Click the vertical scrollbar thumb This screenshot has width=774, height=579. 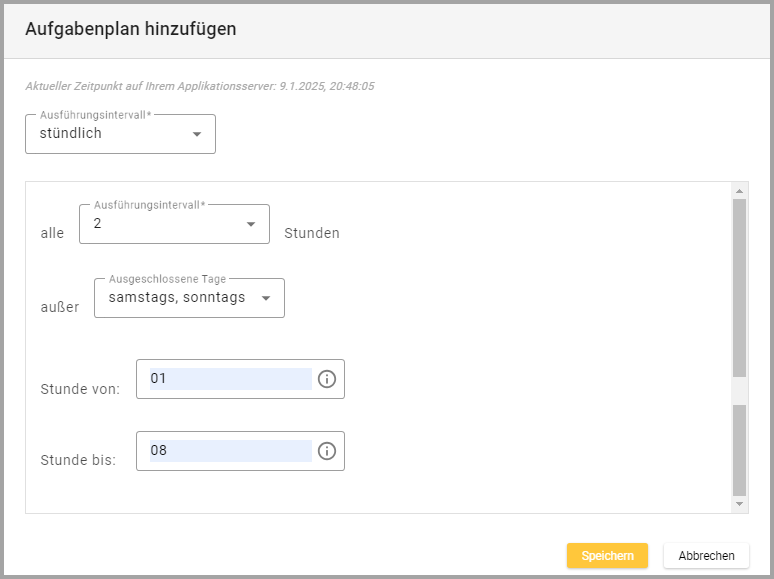(x=739, y=285)
